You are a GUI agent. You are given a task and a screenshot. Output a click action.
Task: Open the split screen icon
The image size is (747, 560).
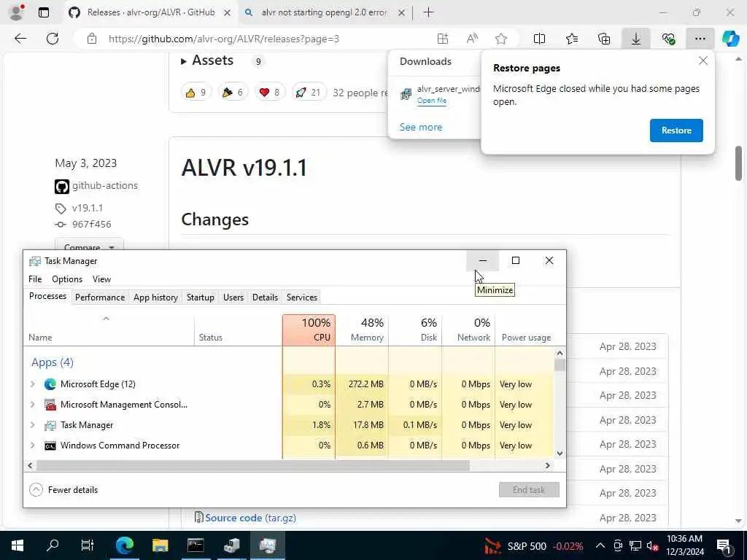pyautogui.click(x=539, y=39)
